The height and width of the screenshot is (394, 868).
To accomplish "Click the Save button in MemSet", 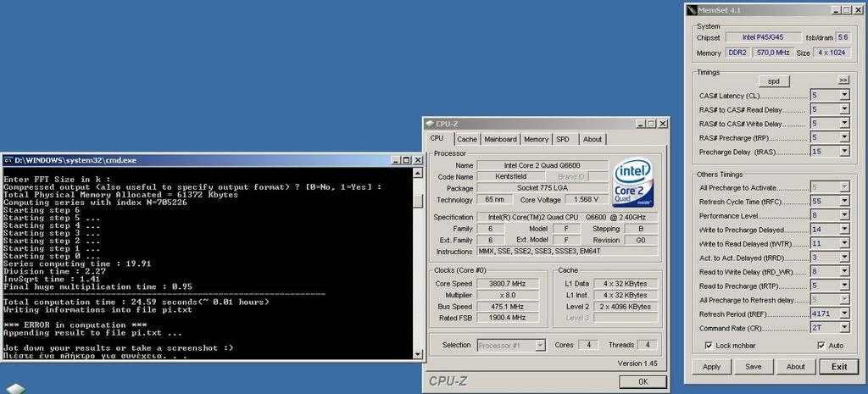I will [753, 366].
